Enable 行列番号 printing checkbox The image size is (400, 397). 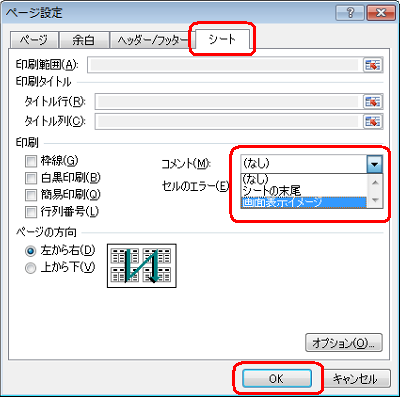tap(31, 212)
